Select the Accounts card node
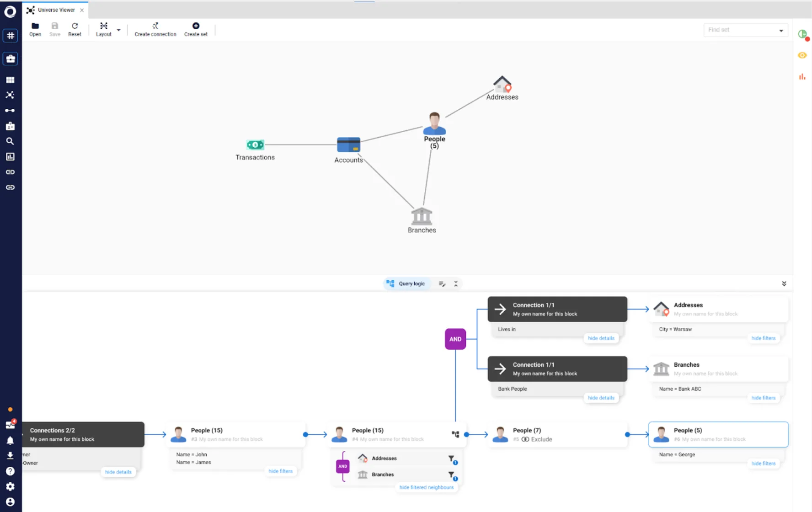 point(348,145)
